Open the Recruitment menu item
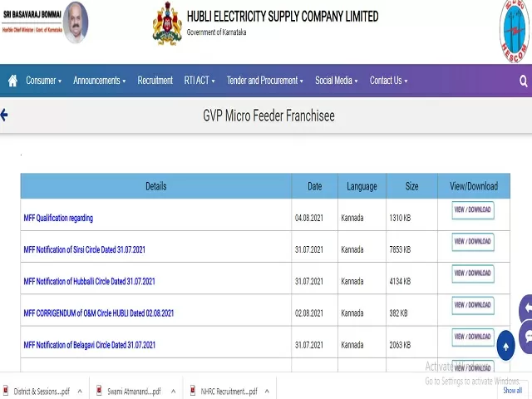 [155, 81]
